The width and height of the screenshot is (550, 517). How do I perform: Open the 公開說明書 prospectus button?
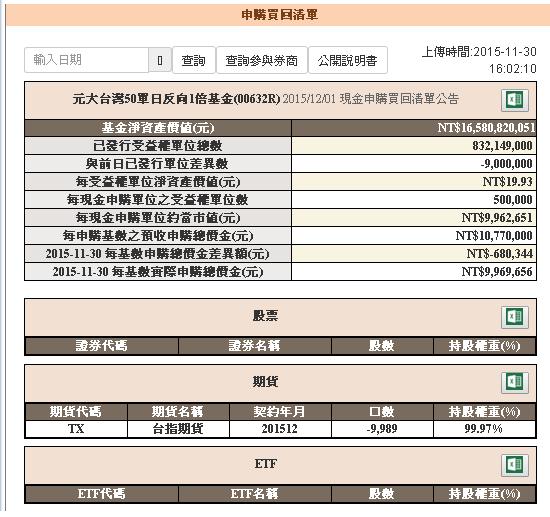pos(348,60)
